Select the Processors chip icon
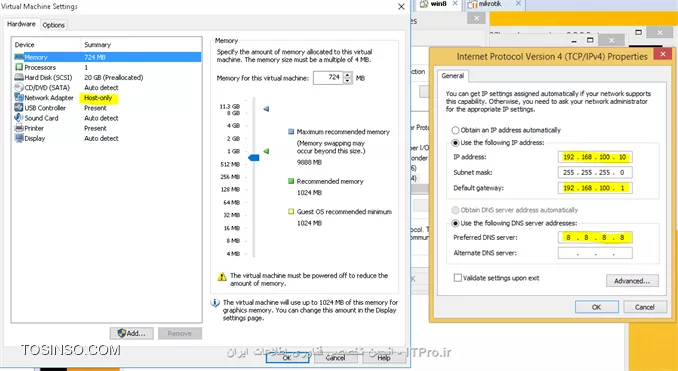Viewport: 678px width, 371px height. click(x=19, y=67)
